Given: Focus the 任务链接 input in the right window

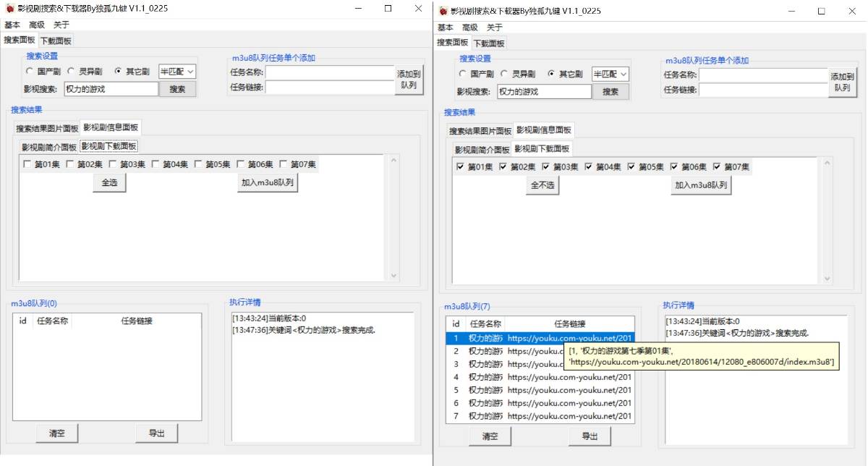Looking at the screenshot, I should [763, 90].
